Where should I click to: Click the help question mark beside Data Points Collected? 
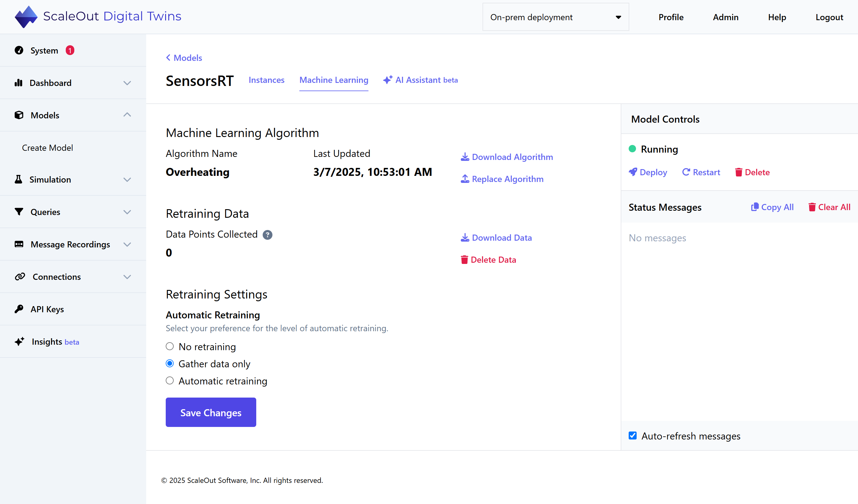(267, 235)
